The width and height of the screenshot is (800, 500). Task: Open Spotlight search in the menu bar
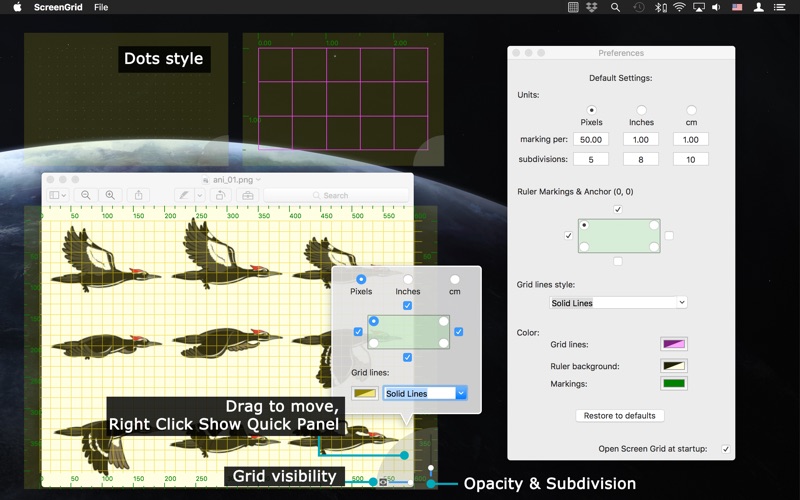click(615, 7)
